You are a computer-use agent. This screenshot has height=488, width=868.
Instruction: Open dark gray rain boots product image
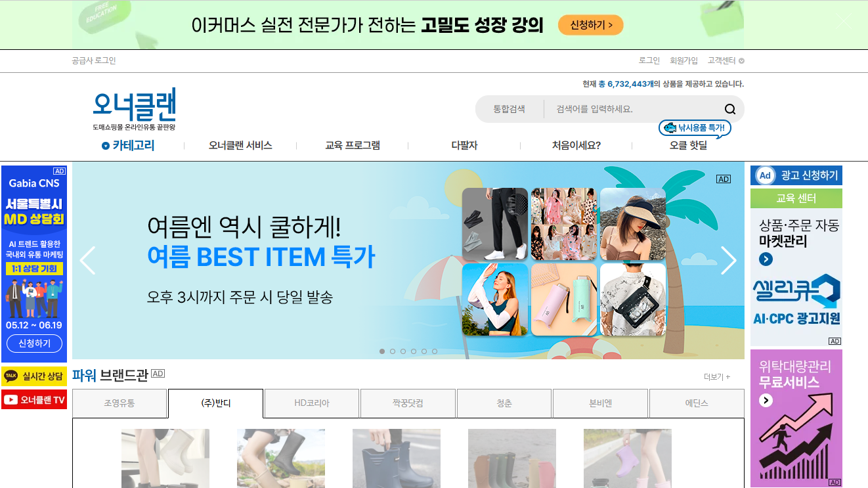pos(397,458)
